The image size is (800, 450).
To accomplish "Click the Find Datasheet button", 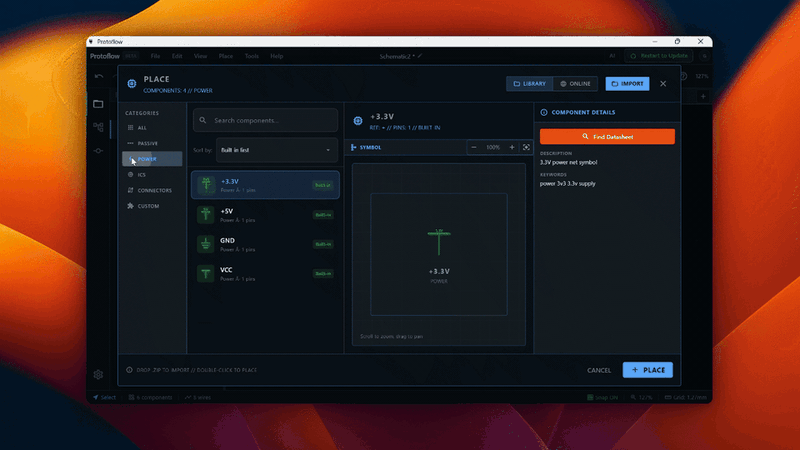I will coord(607,137).
